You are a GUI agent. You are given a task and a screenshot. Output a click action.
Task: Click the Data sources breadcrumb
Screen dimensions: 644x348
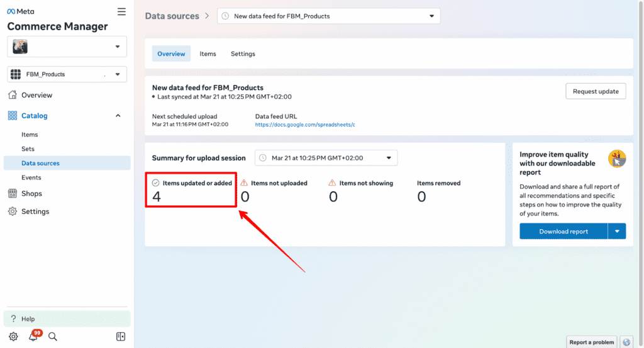pyautogui.click(x=172, y=16)
